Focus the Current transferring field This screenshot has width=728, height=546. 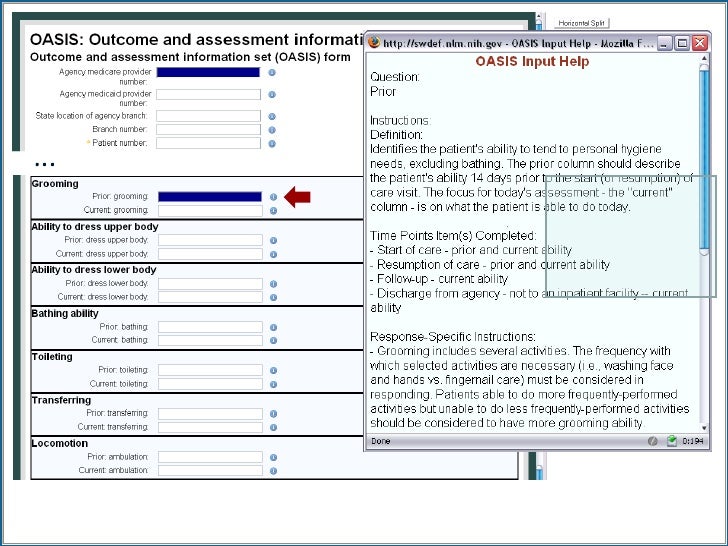[210, 427]
